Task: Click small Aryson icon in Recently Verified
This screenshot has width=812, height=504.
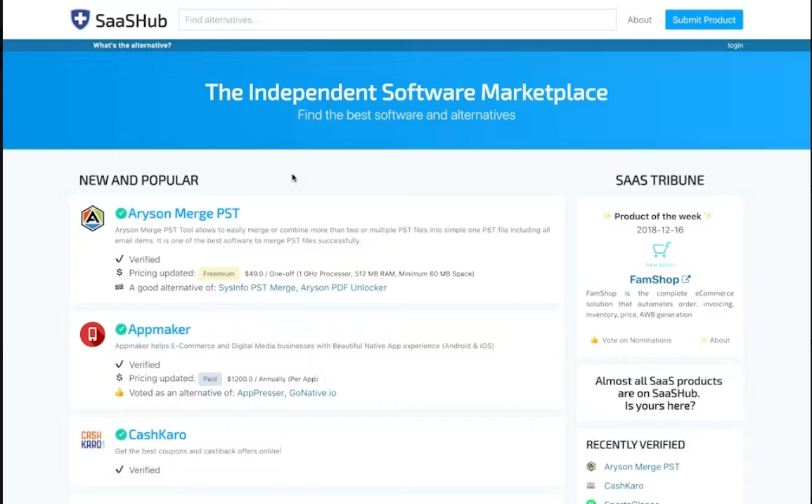Action: tap(591, 467)
